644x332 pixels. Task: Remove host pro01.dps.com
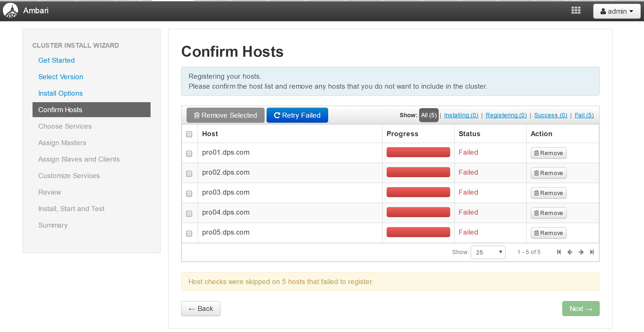[x=549, y=153]
